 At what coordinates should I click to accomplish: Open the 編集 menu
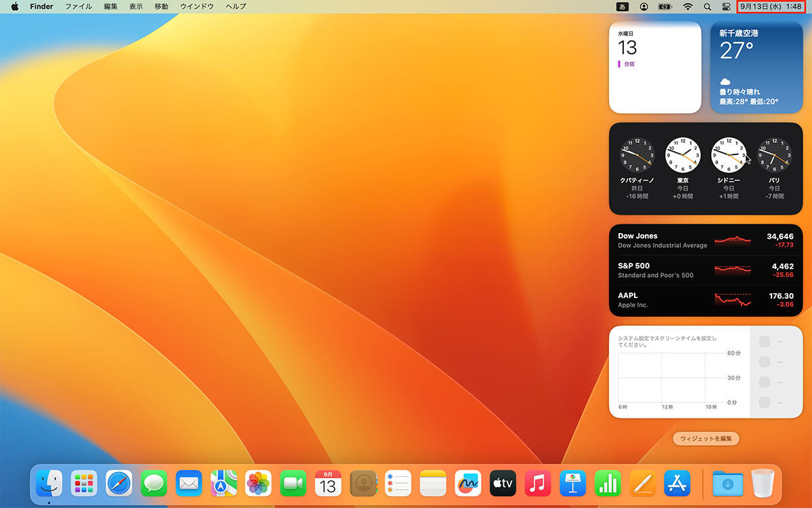pos(110,6)
